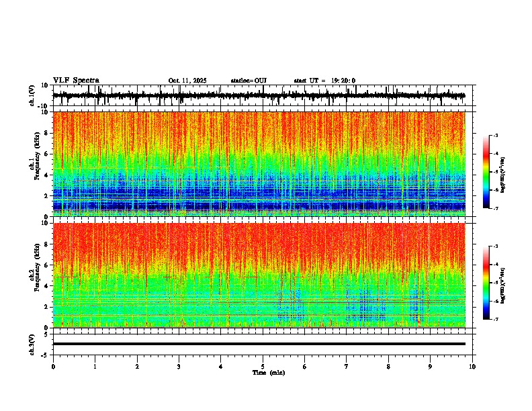532x411 pixels.
Task: Click the "Time (min)" axis label
Action: tap(269, 373)
